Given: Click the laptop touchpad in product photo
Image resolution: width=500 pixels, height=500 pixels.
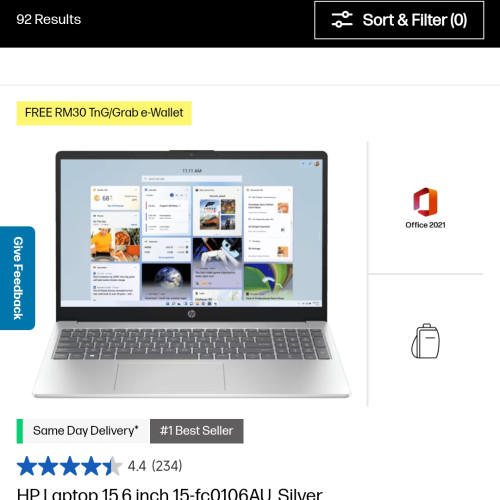Looking at the screenshot, I should tap(170, 377).
